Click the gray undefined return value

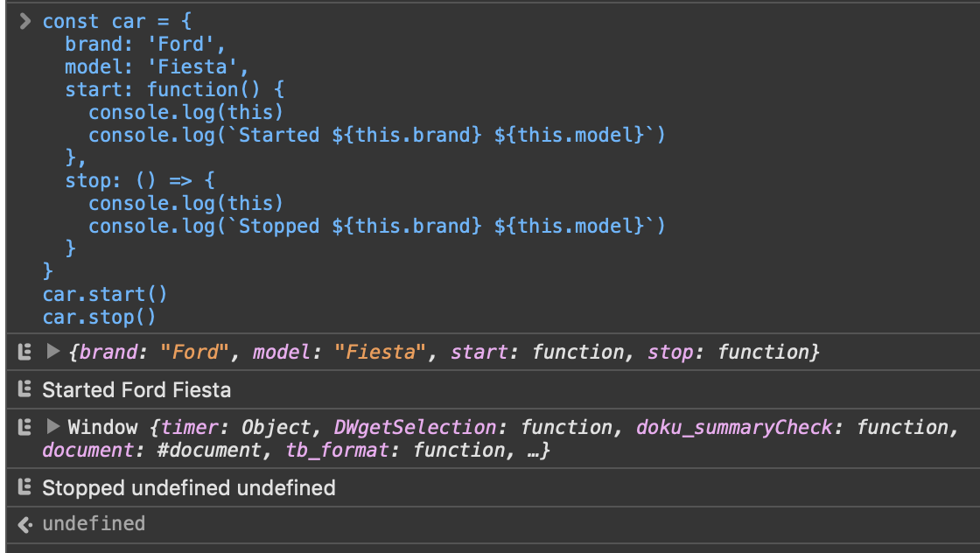(94, 523)
